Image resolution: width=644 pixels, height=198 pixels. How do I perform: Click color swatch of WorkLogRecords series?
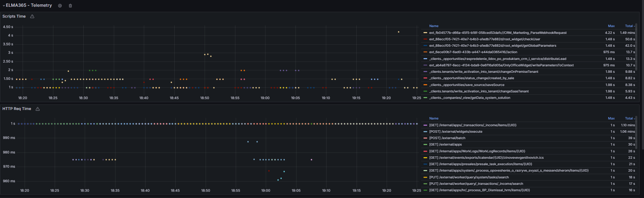point(425,151)
